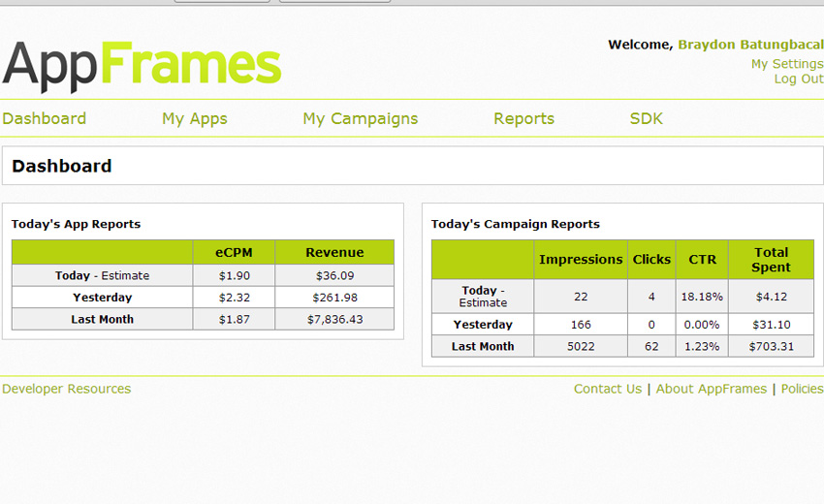Open About AppFrames link
Image resolution: width=824 pixels, height=504 pixels.
tap(711, 389)
